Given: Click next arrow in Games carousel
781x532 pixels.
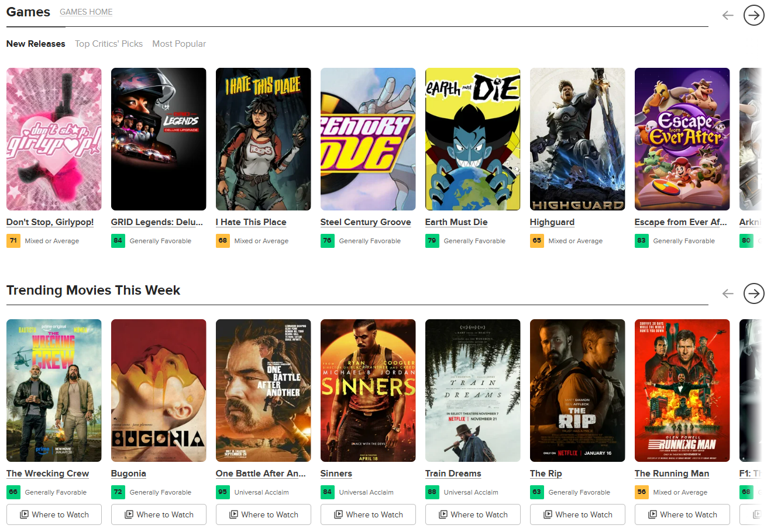Looking at the screenshot, I should [754, 15].
